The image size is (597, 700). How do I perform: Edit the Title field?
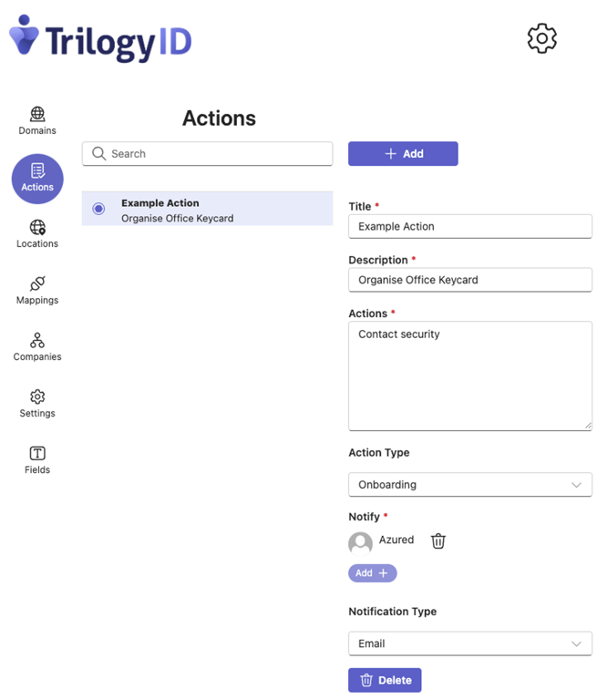(470, 226)
